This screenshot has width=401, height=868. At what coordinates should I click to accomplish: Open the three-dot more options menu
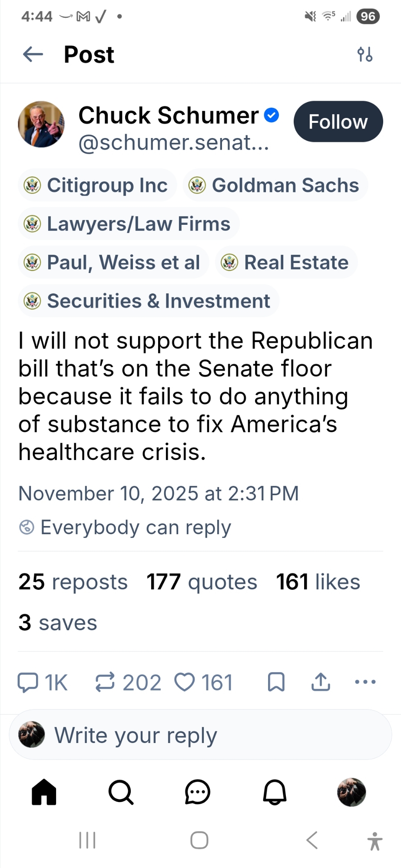(365, 682)
